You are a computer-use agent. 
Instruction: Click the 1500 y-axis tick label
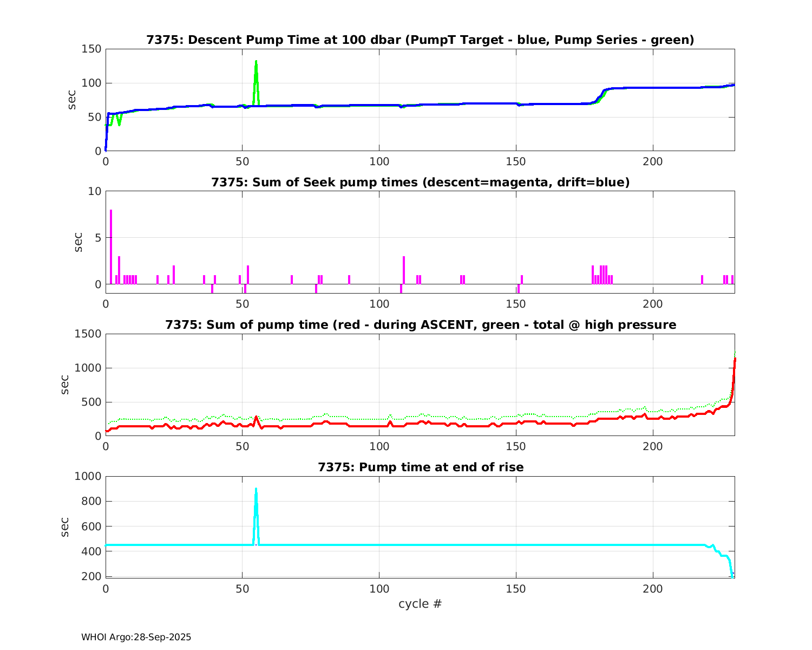pos(88,334)
